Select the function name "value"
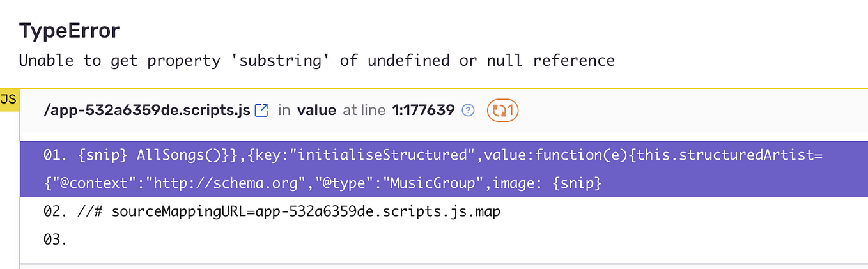 pos(316,111)
